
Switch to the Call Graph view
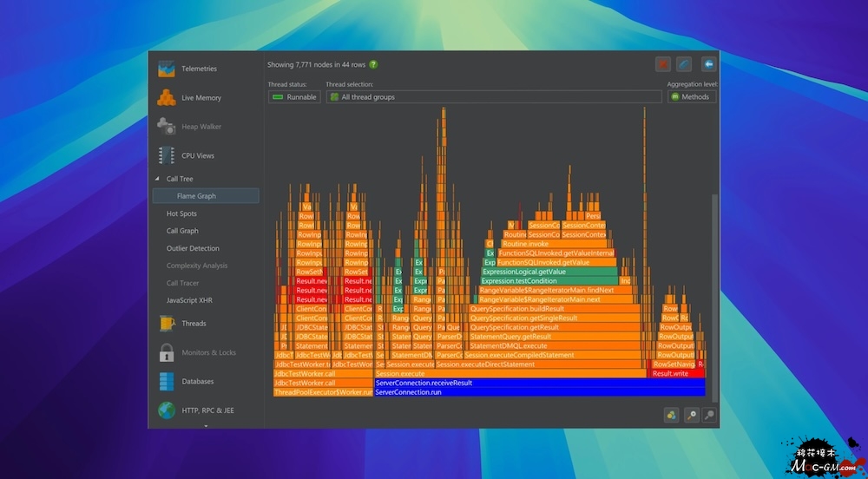tap(182, 231)
